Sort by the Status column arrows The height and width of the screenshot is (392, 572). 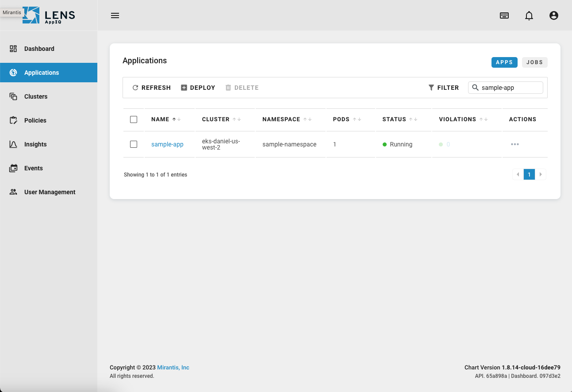tap(413, 119)
